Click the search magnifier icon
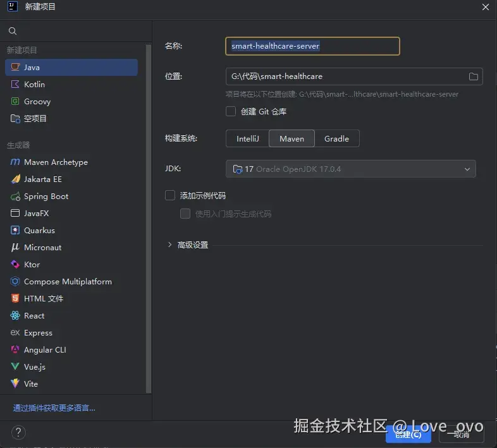 click(x=13, y=31)
